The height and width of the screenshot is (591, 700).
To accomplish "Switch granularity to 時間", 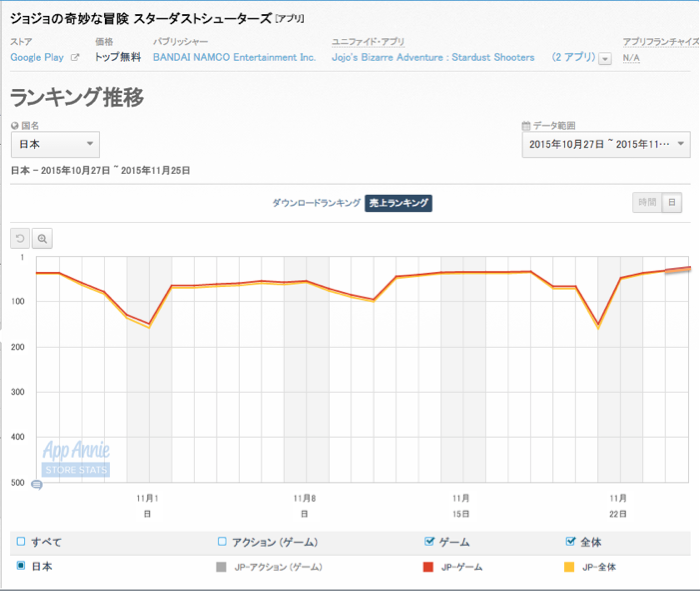I will tap(647, 203).
